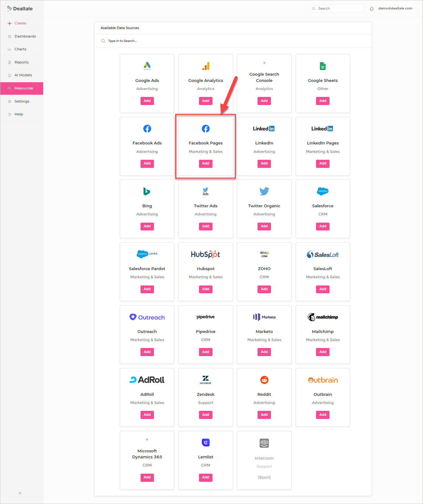Open Settings in the sidebar
The height and width of the screenshot is (504, 423).
pos(22,101)
